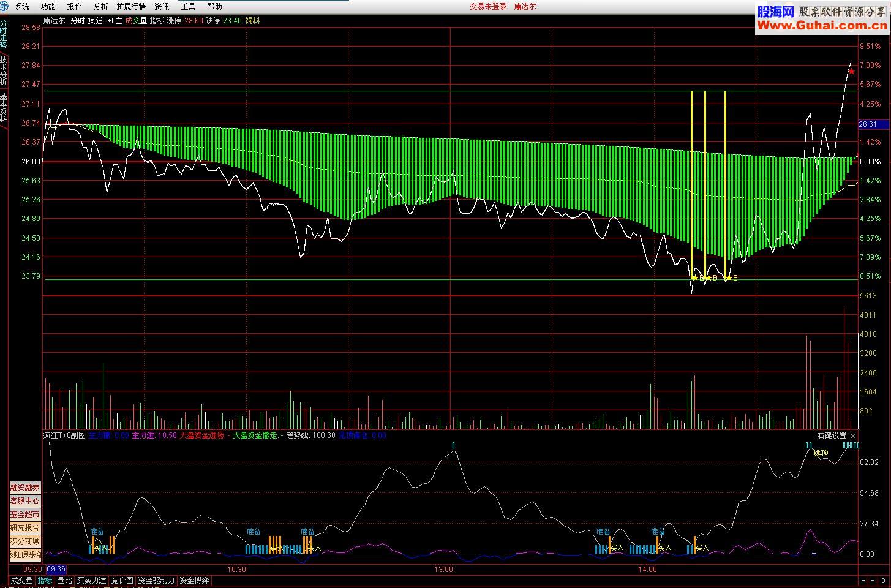Switch to the 量比 bottom tab
This screenshot has height=588, width=891.
point(64,581)
